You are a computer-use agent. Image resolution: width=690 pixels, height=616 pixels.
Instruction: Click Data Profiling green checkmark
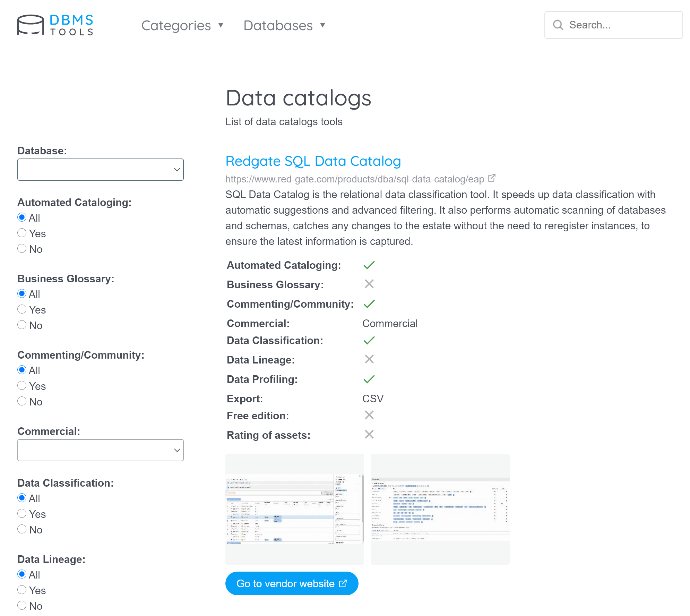(x=369, y=379)
